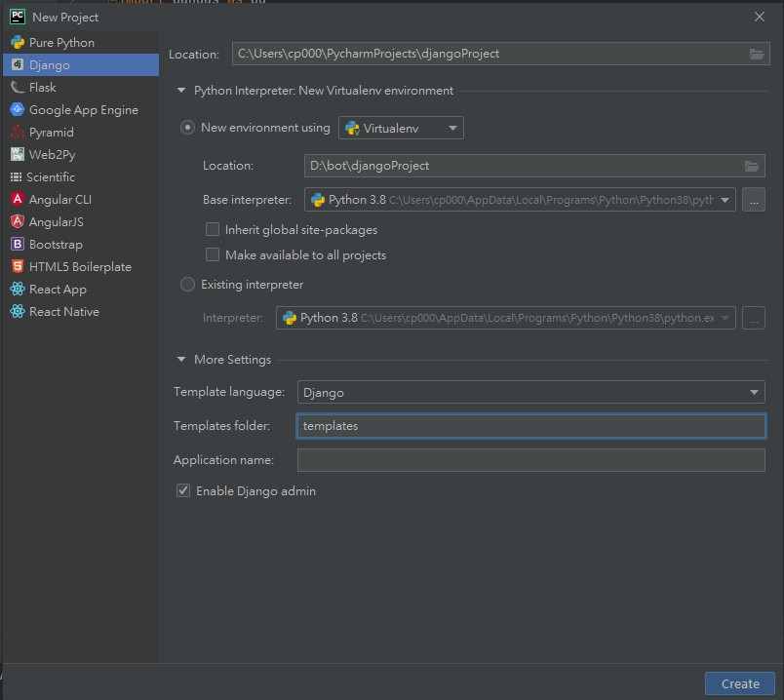Open the Virtualenv environment type dropdown
This screenshot has height=700, width=784.
401,128
